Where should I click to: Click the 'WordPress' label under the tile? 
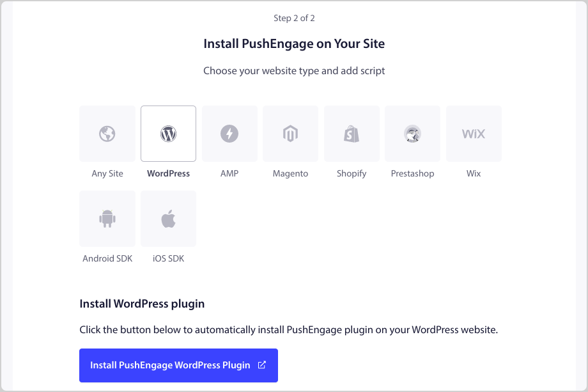(x=168, y=173)
